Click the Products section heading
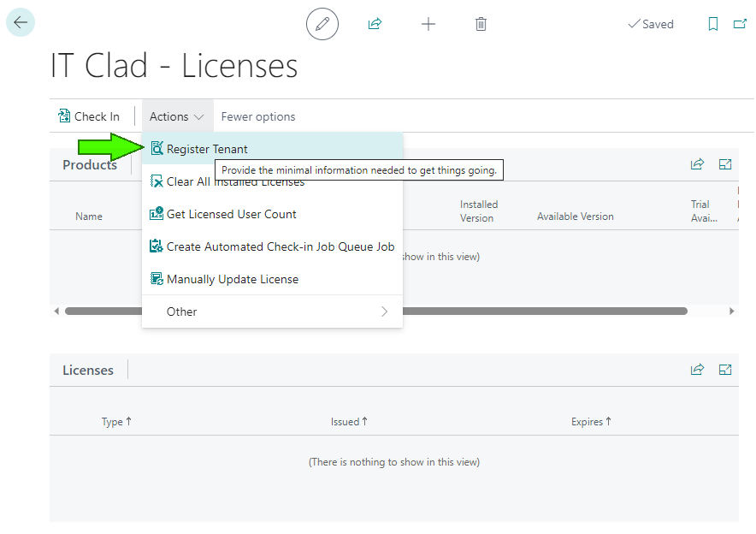The height and width of the screenshot is (534, 756). [90, 165]
